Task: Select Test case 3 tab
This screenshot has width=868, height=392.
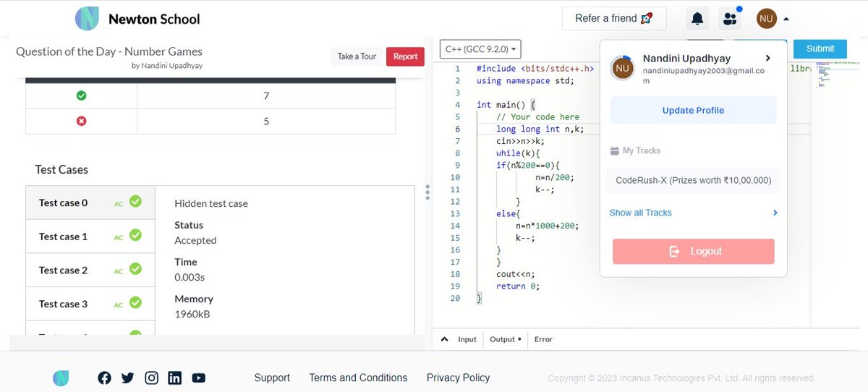Action: tap(90, 304)
